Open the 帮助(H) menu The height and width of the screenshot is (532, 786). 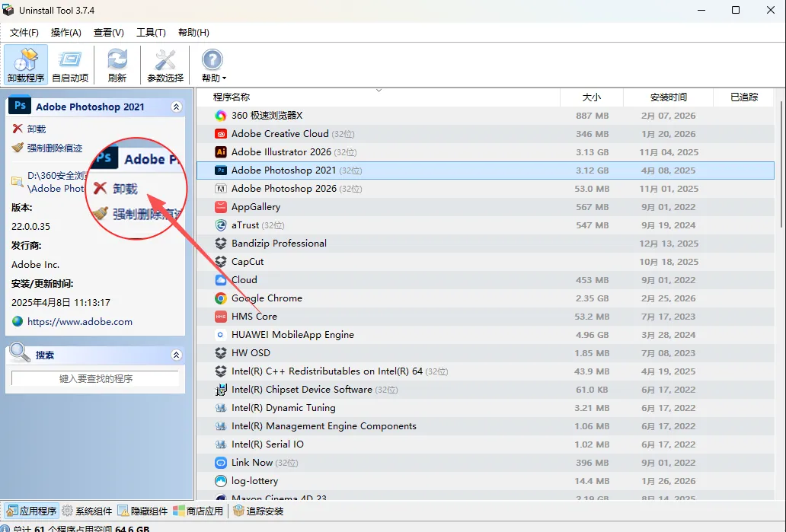[x=193, y=33]
